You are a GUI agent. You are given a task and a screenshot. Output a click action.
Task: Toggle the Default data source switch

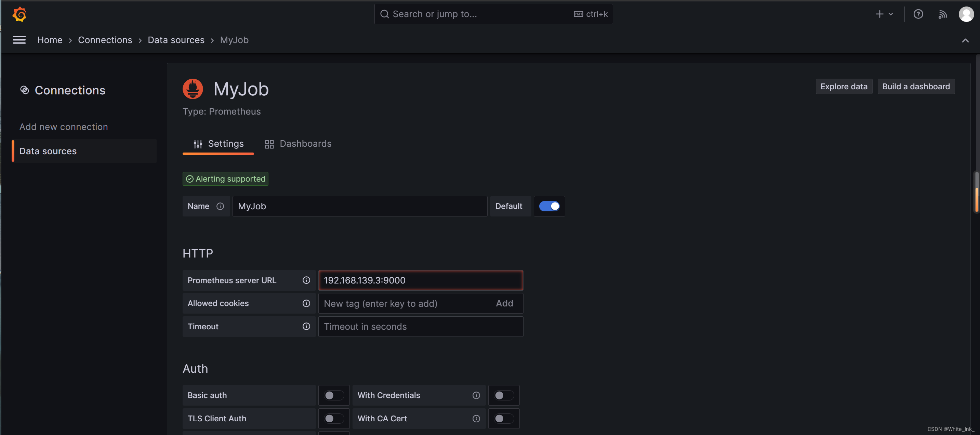pos(549,206)
